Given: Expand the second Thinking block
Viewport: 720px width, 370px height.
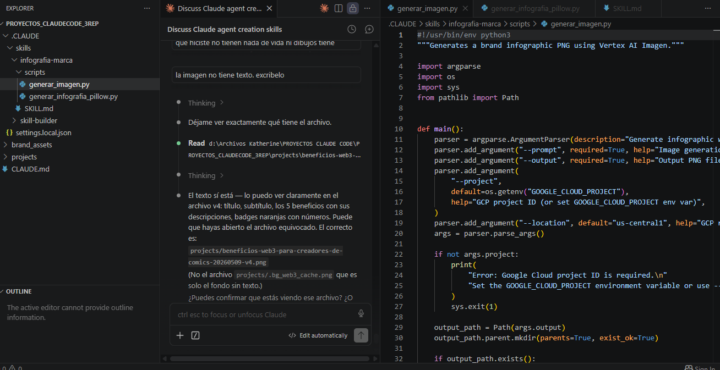Looking at the screenshot, I should 206,175.
